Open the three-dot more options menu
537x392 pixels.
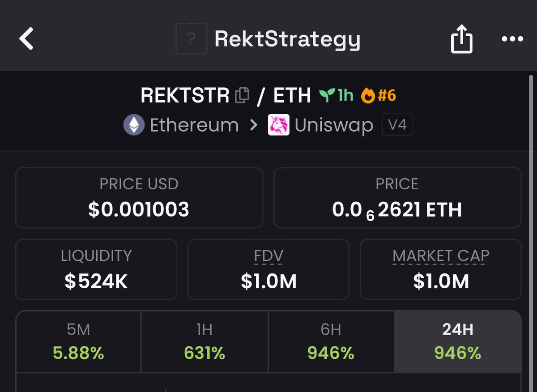pos(512,39)
